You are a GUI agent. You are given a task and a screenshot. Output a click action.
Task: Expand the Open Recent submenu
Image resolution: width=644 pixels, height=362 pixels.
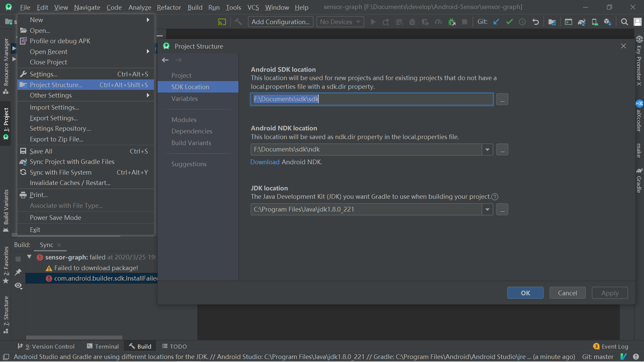coord(86,52)
